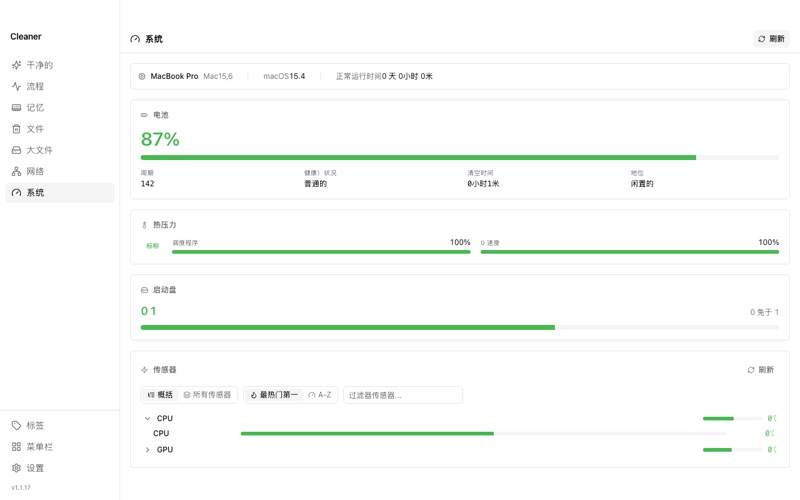
Task: Click the grid icon beside 菜单栏
Action: click(x=16, y=446)
